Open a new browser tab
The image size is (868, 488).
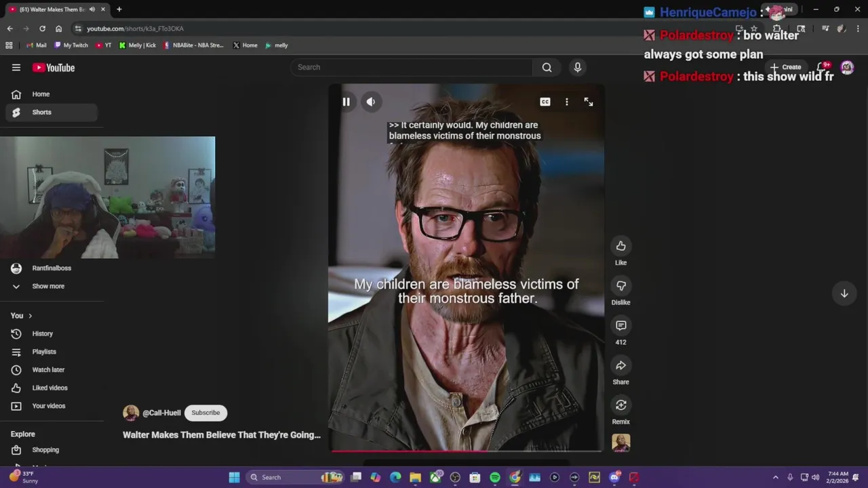pyautogui.click(x=119, y=9)
